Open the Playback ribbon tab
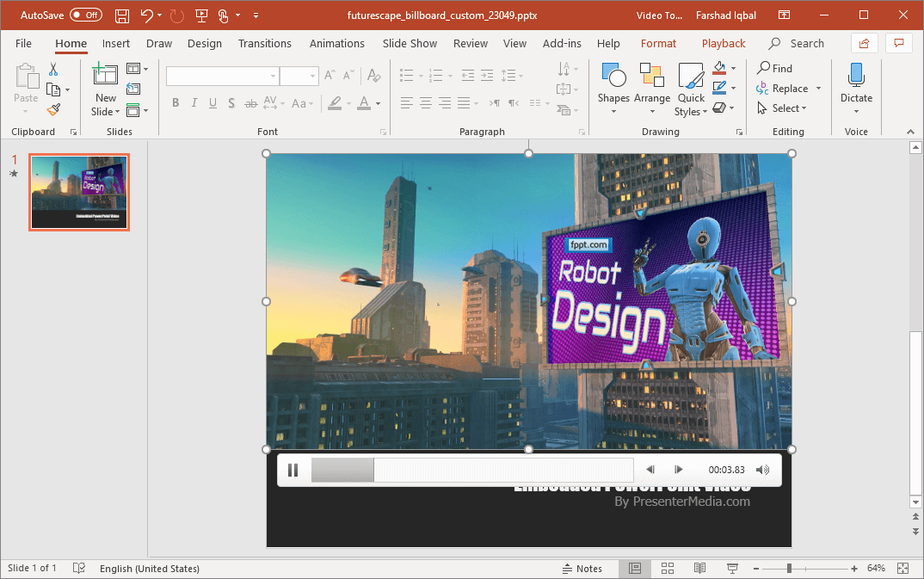 click(724, 43)
